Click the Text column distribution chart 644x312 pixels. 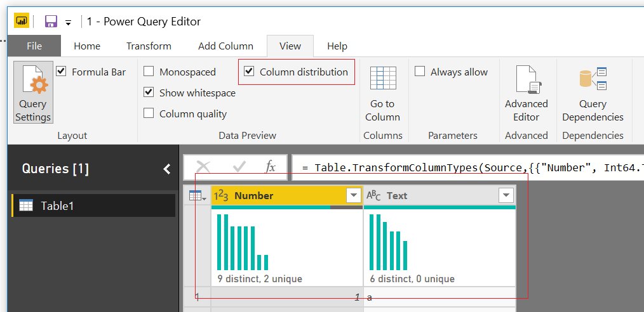pyautogui.click(x=389, y=242)
